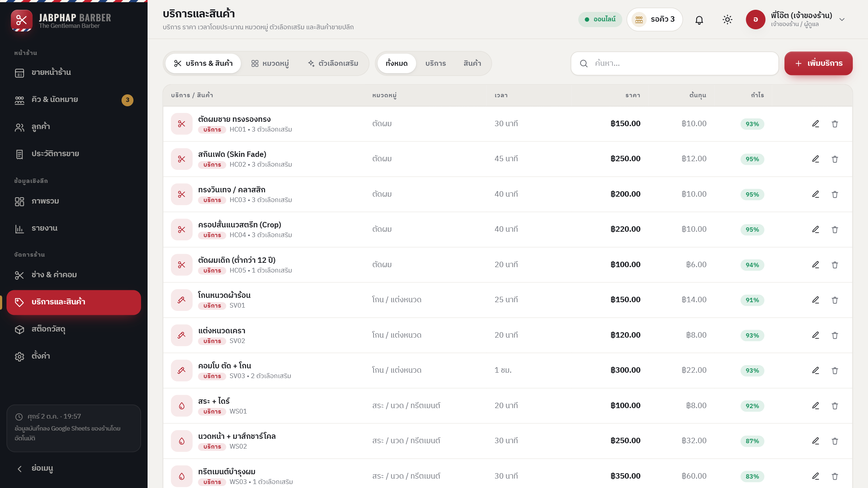This screenshot has width=868, height=488.
Task: Open สต็อกวัสดุ inventory page
Action: 74,329
